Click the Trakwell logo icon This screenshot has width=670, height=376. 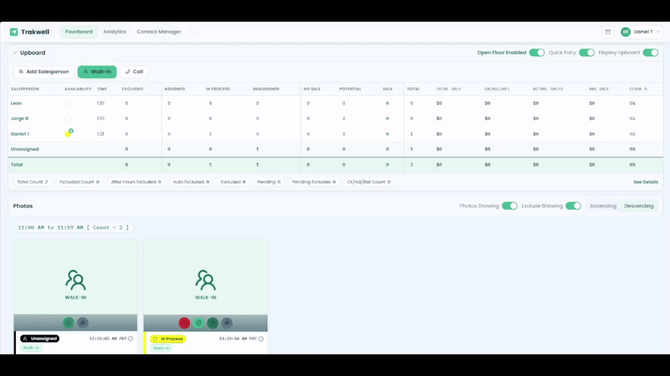[14, 32]
